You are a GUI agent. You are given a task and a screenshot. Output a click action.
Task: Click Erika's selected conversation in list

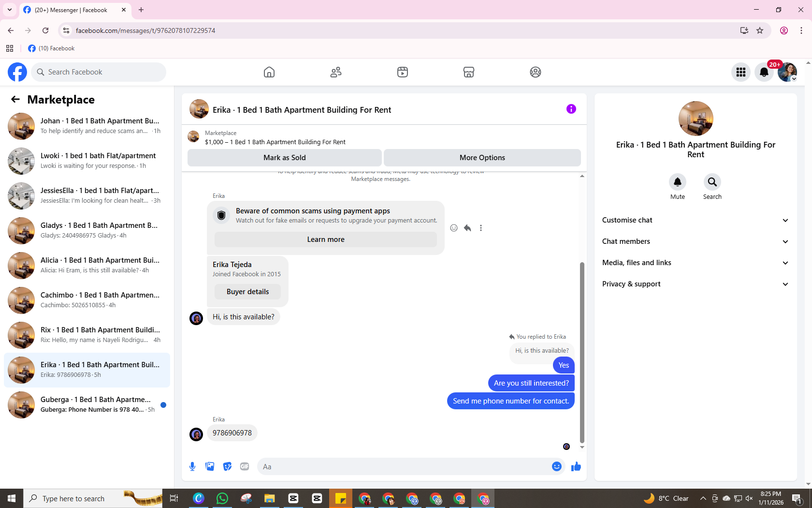(87, 370)
